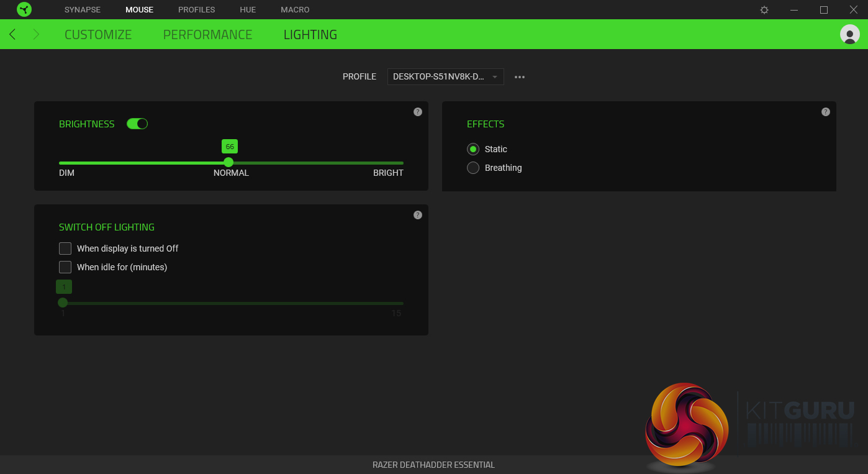Open the user account avatar
The height and width of the screenshot is (474, 868).
pos(850,34)
